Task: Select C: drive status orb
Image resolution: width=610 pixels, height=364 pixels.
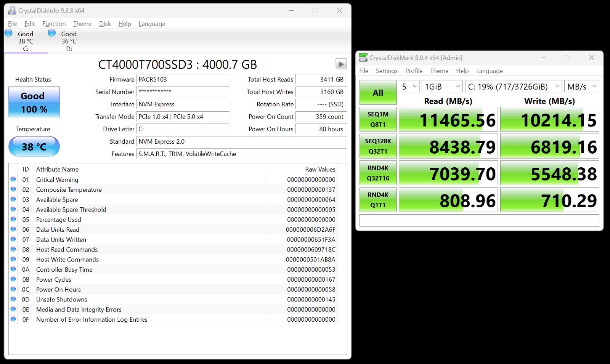Action: pos(8,33)
